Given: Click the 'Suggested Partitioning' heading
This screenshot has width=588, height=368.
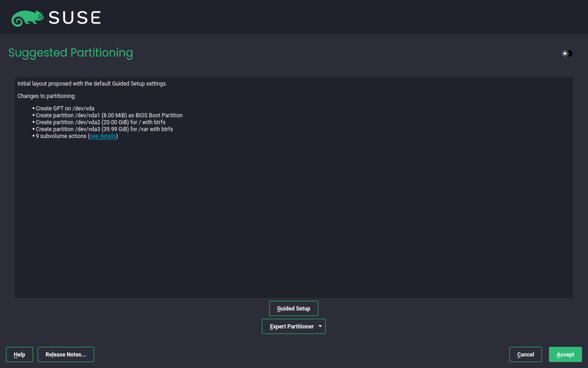Looking at the screenshot, I should click(71, 53).
